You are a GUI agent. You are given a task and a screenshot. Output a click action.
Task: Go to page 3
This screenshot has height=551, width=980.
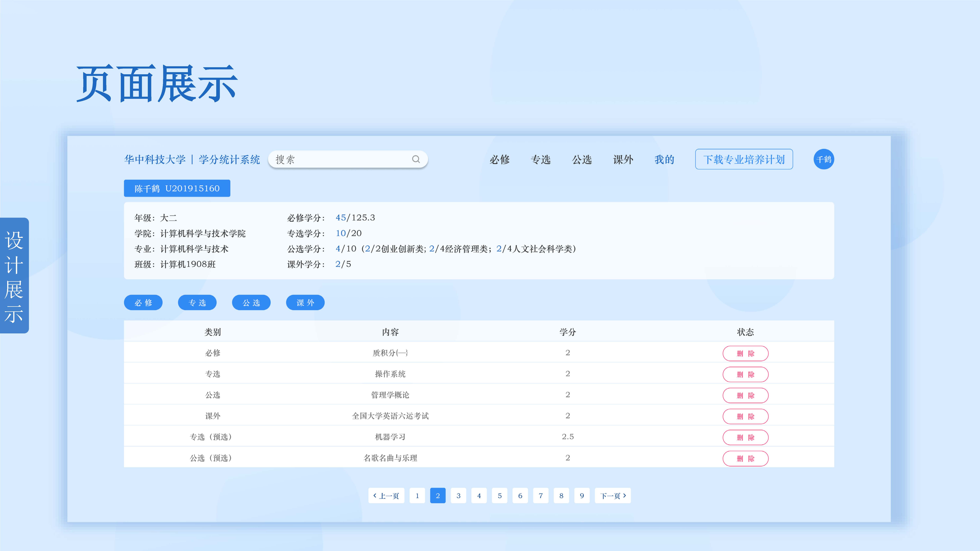point(458,496)
